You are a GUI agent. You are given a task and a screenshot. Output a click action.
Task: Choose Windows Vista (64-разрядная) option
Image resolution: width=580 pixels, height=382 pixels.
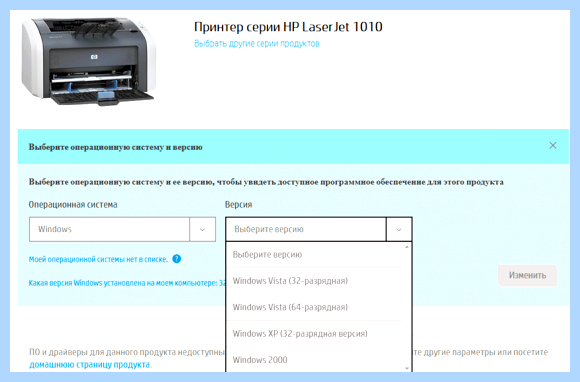[x=314, y=307]
